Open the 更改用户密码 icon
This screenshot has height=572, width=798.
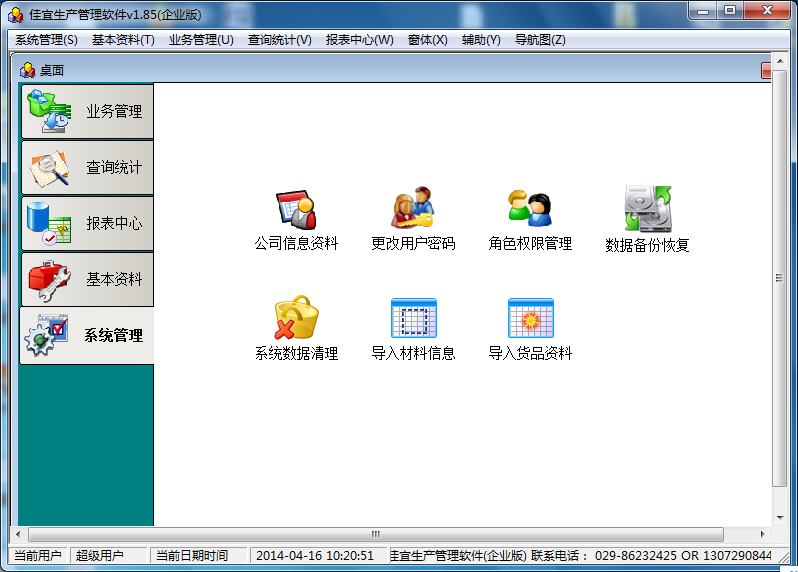[x=413, y=220]
